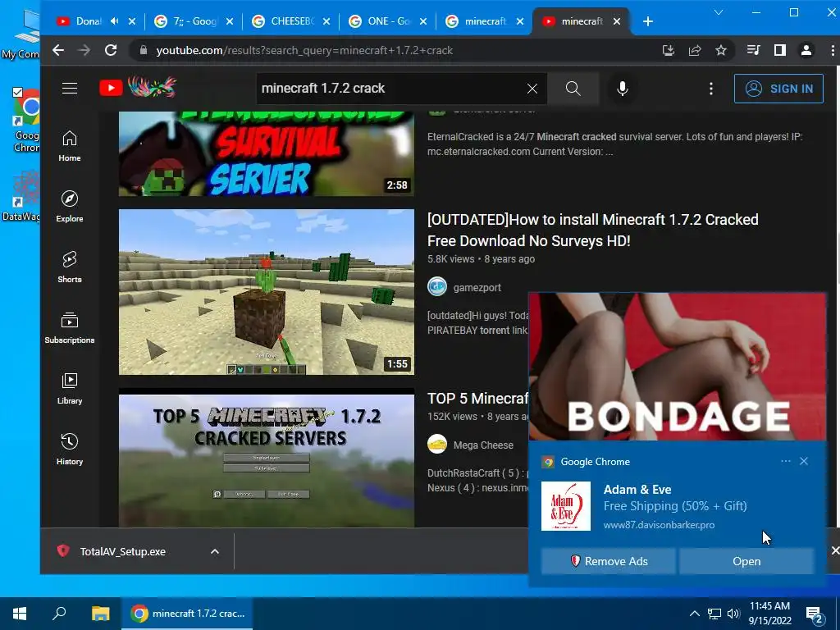Click Remove Ads in notification
Viewport: 840px width, 630px height.
point(608,561)
